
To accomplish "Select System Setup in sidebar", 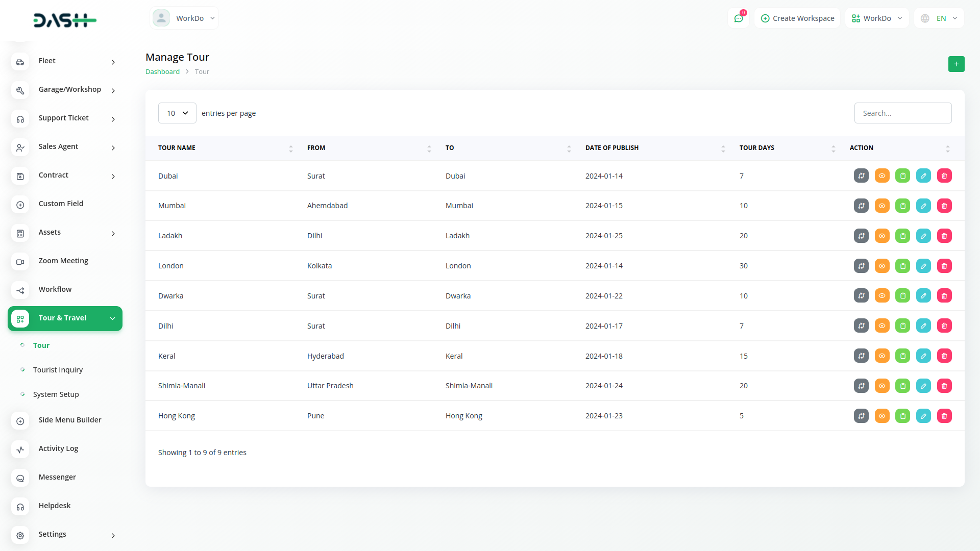I will tap(56, 394).
